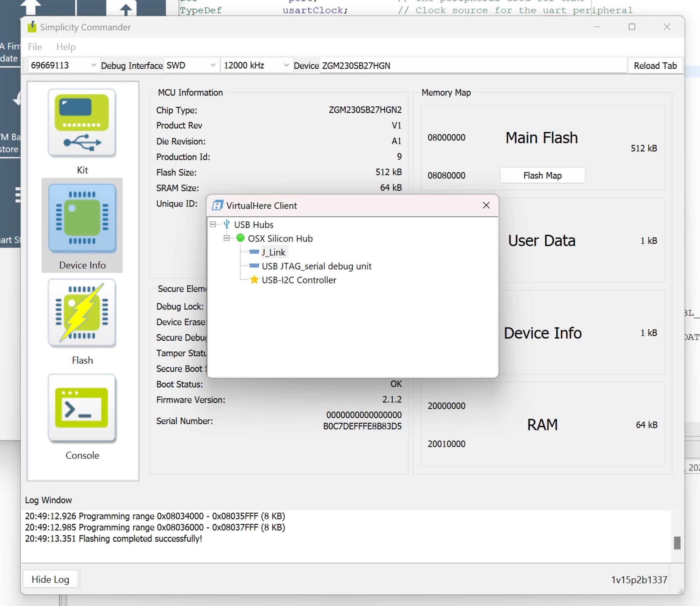The width and height of the screenshot is (700, 606).
Task: Open the adapter serial 69669113 dropdown
Action: tap(64, 65)
